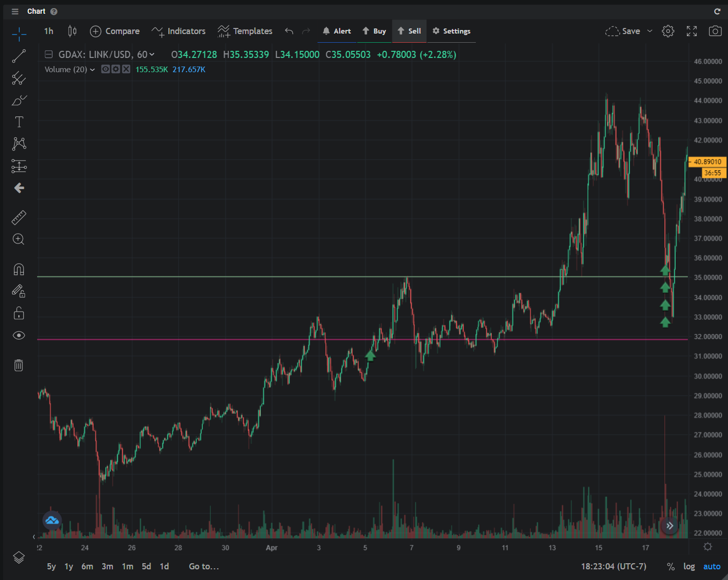
Task: Click the Sell button
Action: point(409,31)
